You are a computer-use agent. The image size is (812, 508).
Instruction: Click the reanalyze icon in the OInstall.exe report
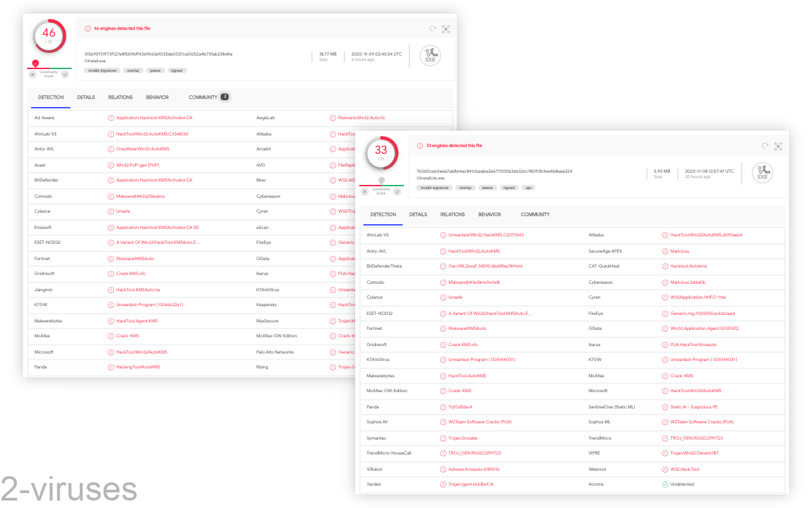tap(433, 28)
